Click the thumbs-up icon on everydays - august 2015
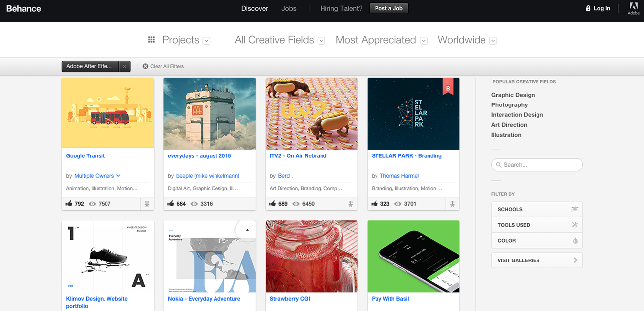Image resolution: width=644 pixels, height=311 pixels. pos(171,203)
